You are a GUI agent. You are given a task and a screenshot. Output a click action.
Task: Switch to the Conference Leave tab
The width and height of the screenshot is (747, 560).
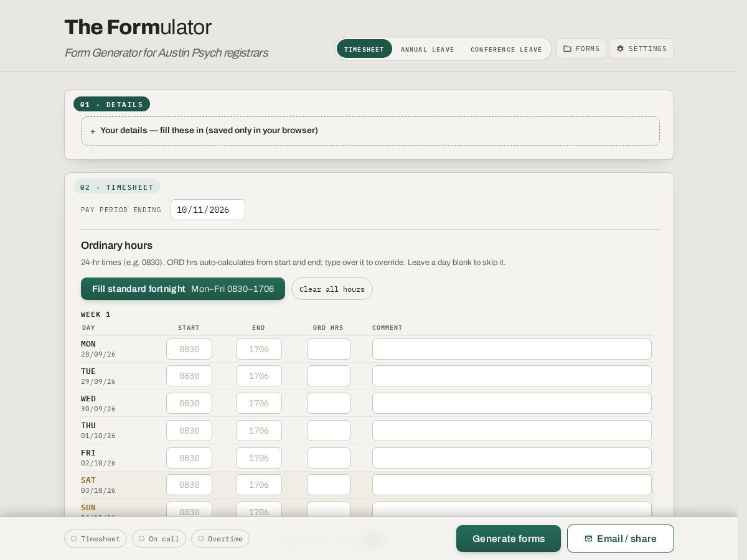coord(506,49)
